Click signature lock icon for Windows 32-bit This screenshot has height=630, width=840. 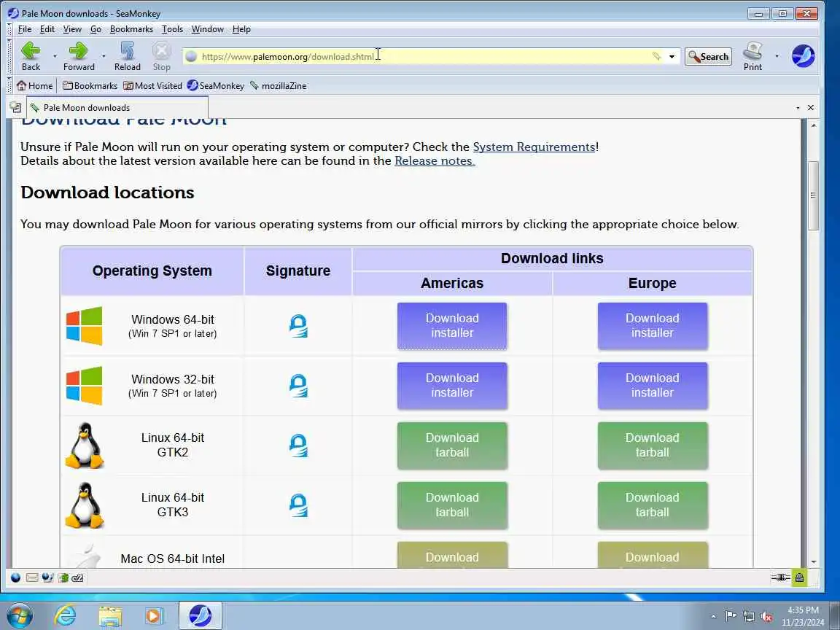coord(298,386)
